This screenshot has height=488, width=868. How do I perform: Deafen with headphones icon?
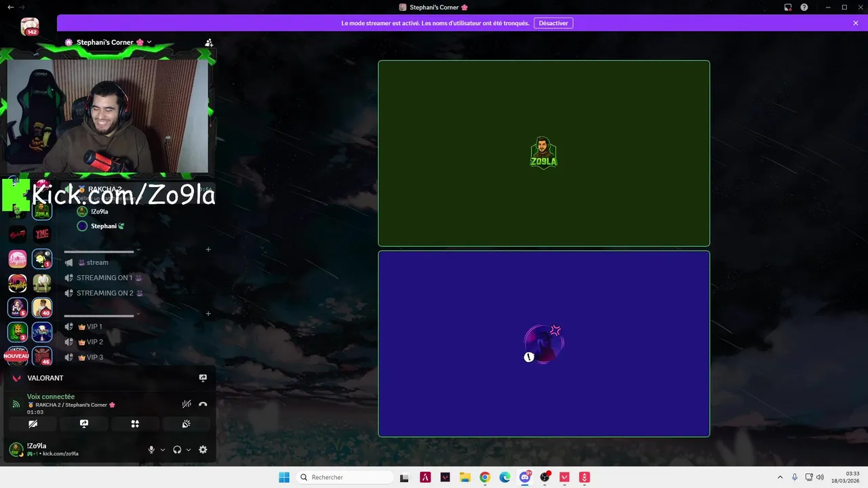[x=177, y=449]
